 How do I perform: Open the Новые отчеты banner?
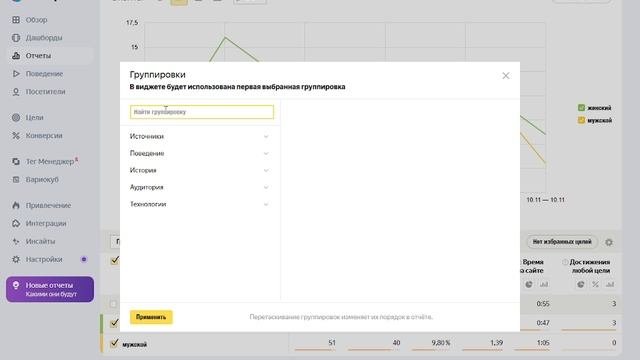50,289
